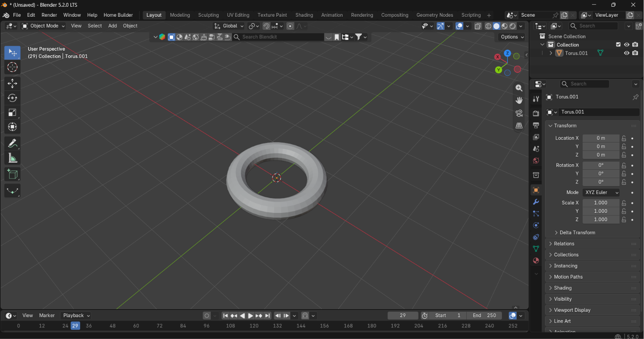This screenshot has height=339, width=644.
Task: Open the Material properties tab
Action: pyautogui.click(x=536, y=261)
